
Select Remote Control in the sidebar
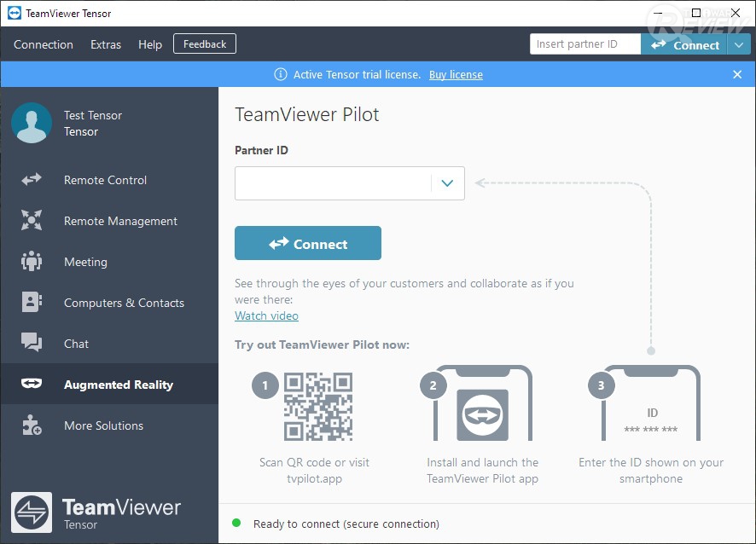click(109, 180)
